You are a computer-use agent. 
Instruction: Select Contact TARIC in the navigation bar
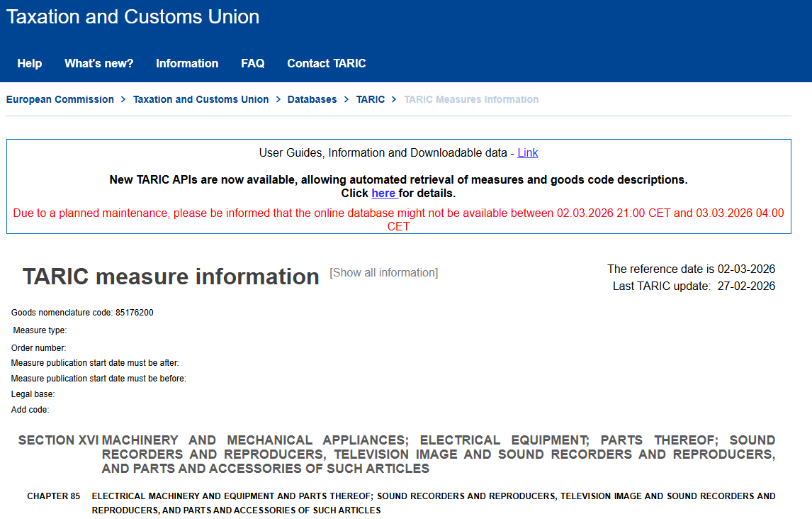326,63
